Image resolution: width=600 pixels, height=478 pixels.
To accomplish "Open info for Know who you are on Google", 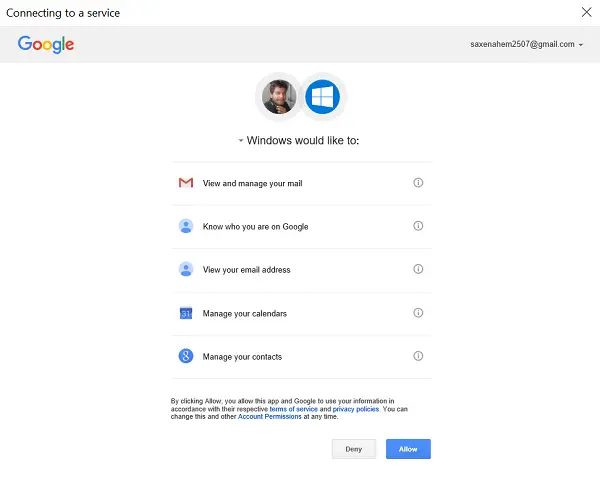I will [x=418, y=226].
